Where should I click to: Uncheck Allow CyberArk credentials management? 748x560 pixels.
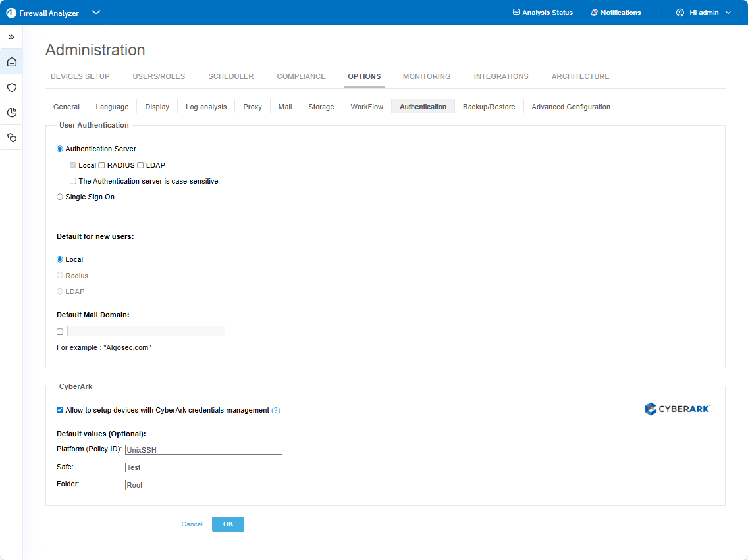[60, 410]
